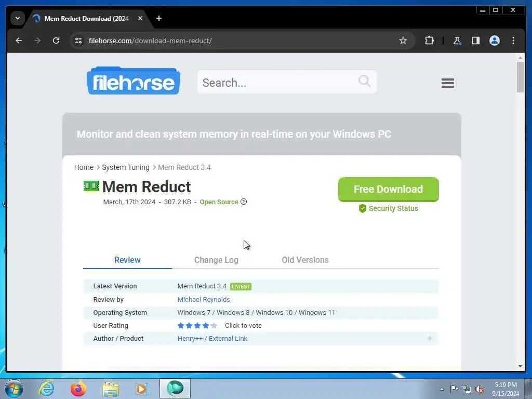Switch to the Old Versions tab
Screen dimensions: 532x399
[305, 260]
